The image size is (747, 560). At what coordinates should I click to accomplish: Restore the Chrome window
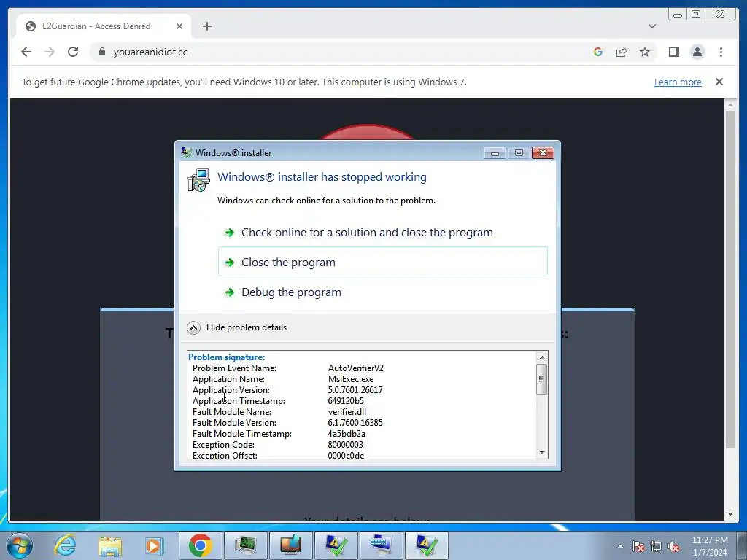click(x=696, y=15)
